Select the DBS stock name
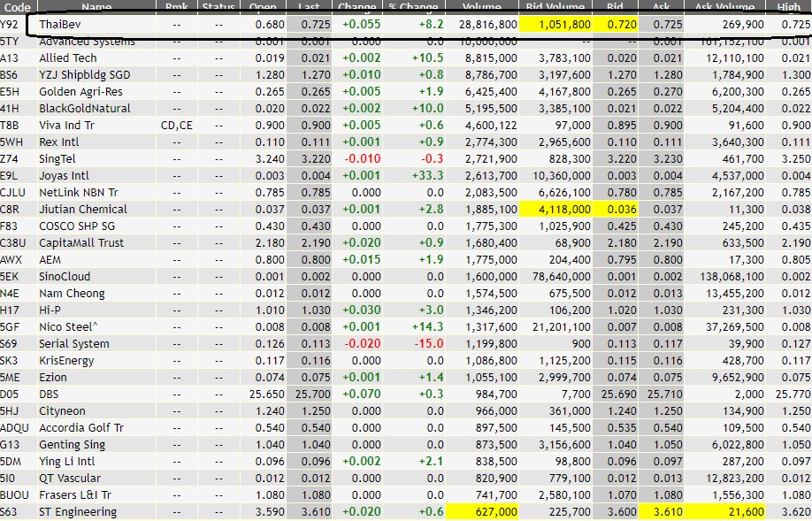 tap(49, 395)
